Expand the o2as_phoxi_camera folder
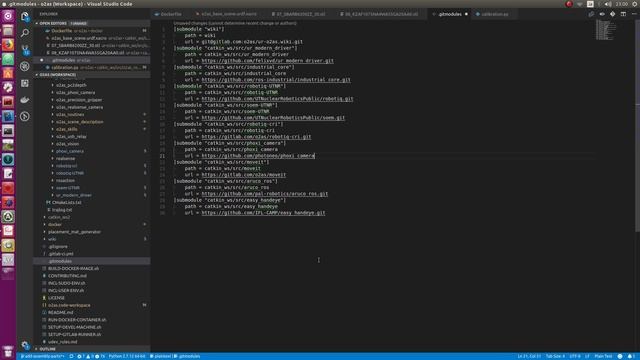This screenshot has width=640, height=360. 76,93
